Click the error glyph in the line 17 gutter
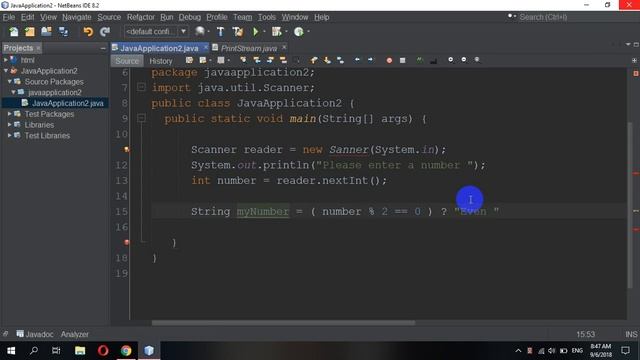The width and height of the screenshot is (640, 360). 127,242
